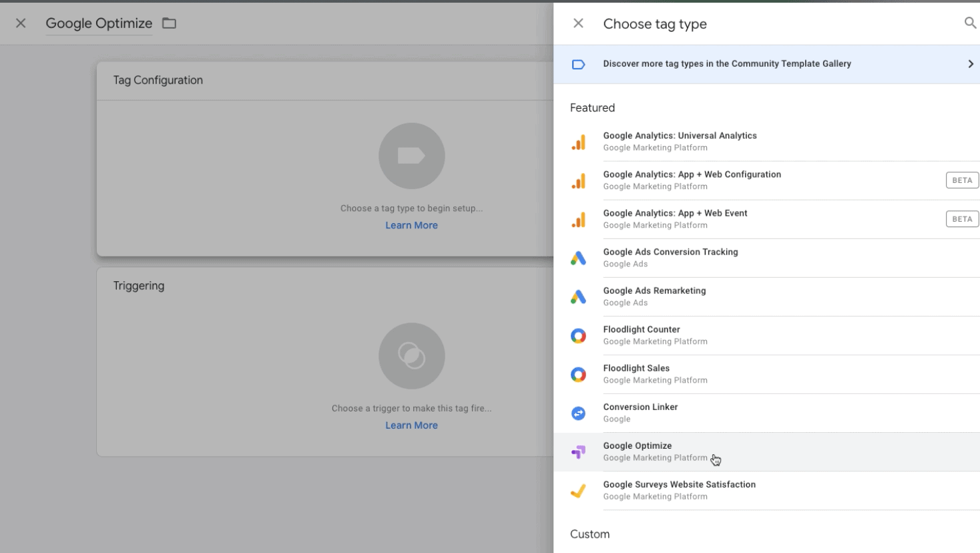
Task: Select Floodlight Counter tag type
Action: tap(766, 335)
